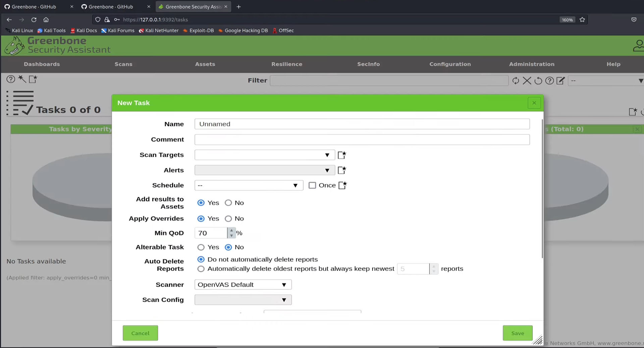Open the saved filter dropdown
Screen dimensions: 644x348
606,80
